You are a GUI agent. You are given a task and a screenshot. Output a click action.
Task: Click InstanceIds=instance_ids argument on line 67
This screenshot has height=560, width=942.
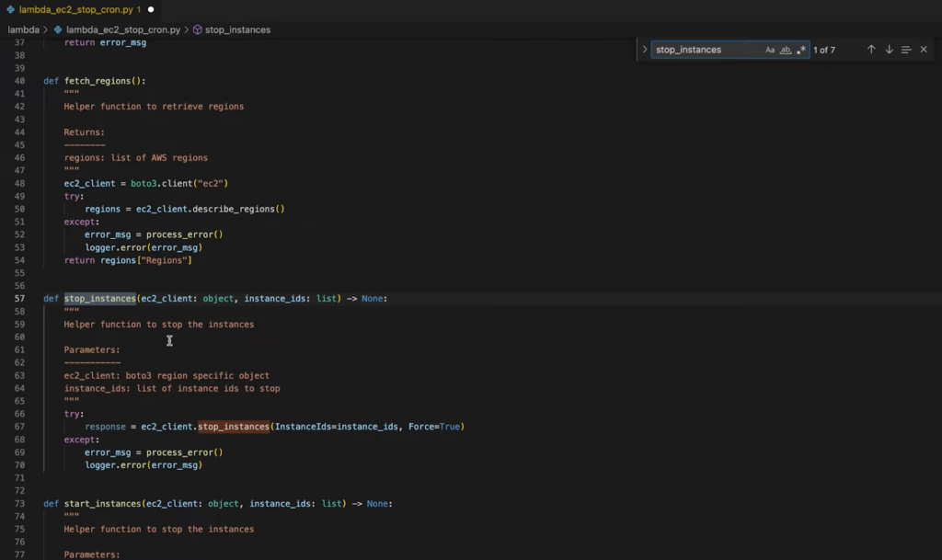(x=337, y=427)
